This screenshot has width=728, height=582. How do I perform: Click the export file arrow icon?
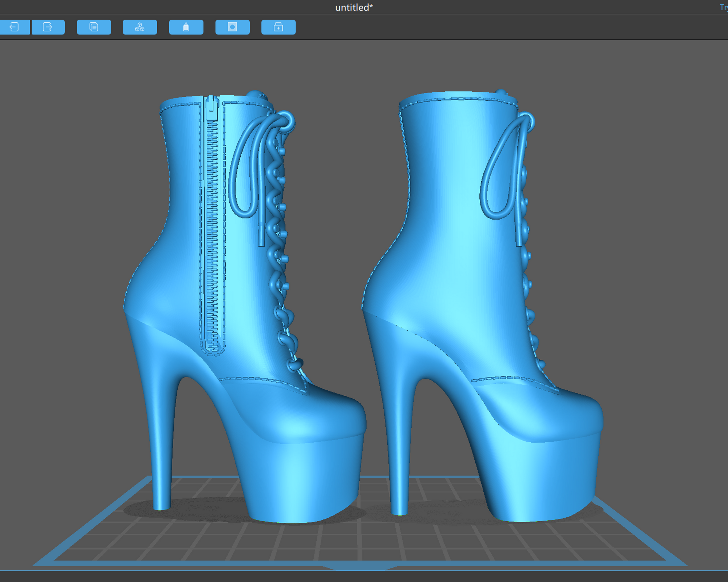(48, 27)
